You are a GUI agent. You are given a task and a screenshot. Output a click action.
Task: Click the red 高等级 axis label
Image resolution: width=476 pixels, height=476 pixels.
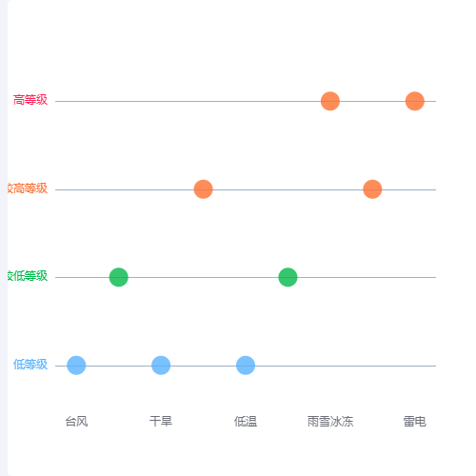tap(30, 100)
